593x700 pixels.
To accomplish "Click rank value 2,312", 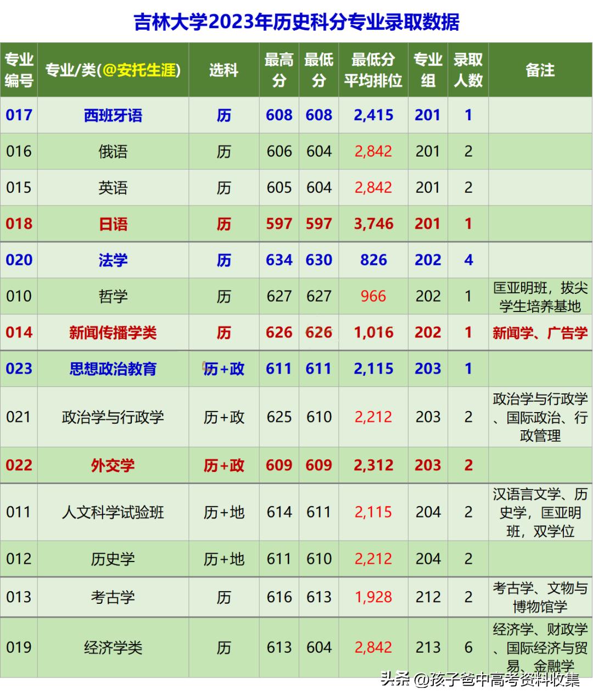I will (x=373, y=465).
